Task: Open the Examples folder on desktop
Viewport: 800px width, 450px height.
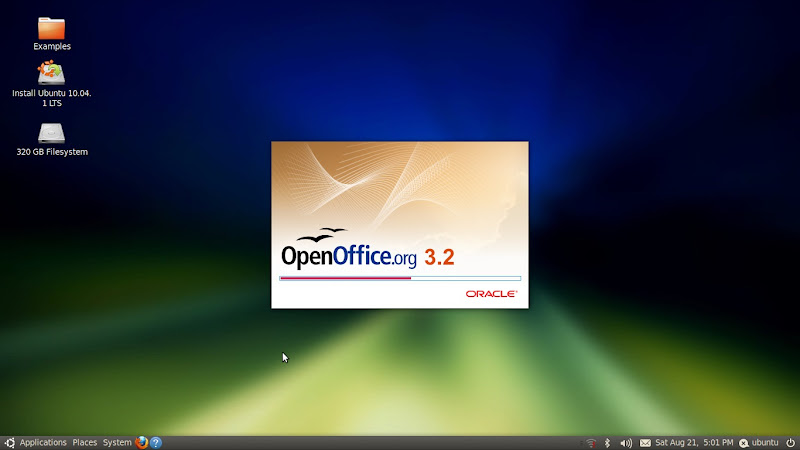Action: 52,29
